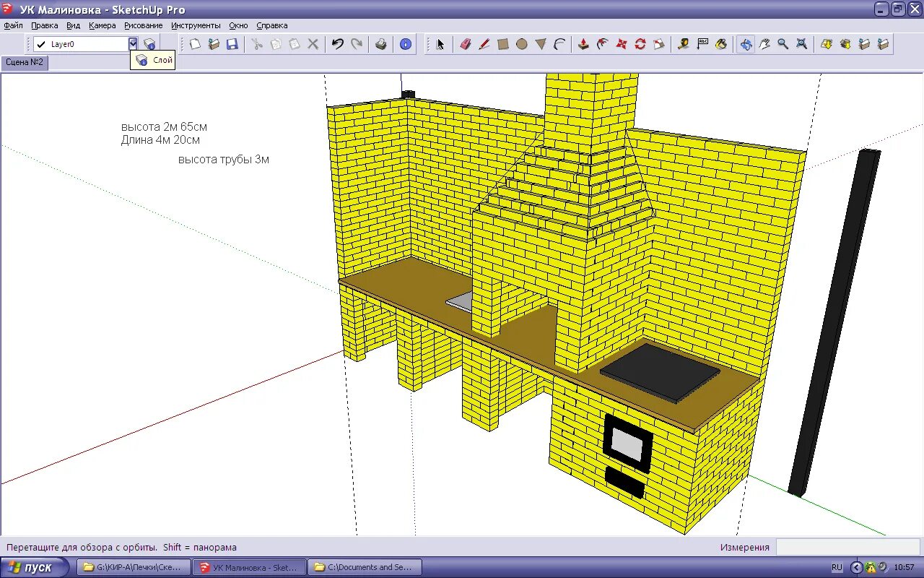The width and height of the screenshot is (924, 578).
Task: Expand the Layer0 layer dropdown list
Action: click(x=132, y=43)
